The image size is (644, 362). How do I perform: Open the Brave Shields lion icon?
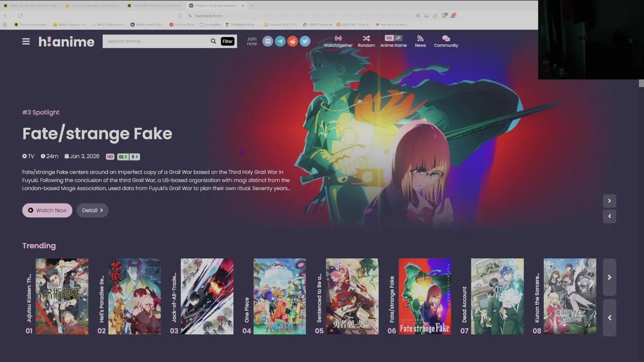[444, 16]
